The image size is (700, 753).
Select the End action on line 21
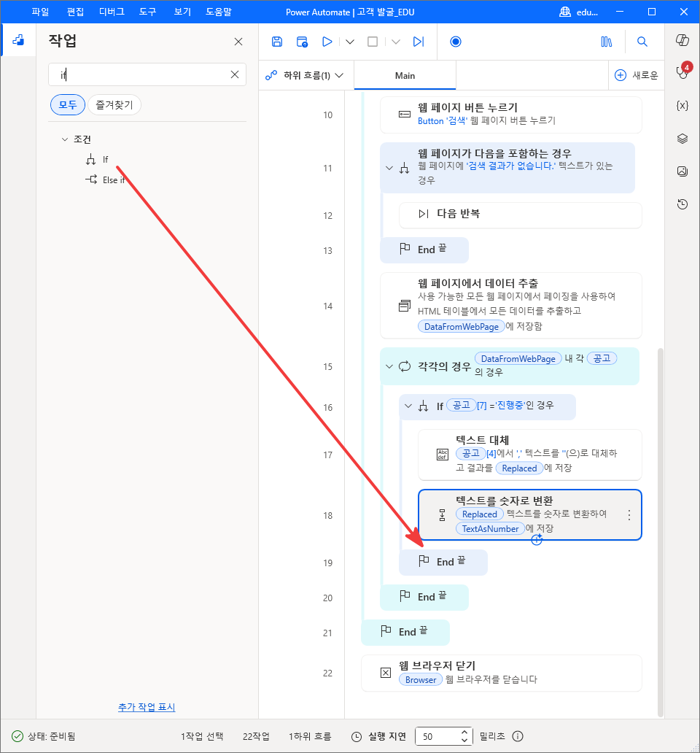tap(405, 632)
